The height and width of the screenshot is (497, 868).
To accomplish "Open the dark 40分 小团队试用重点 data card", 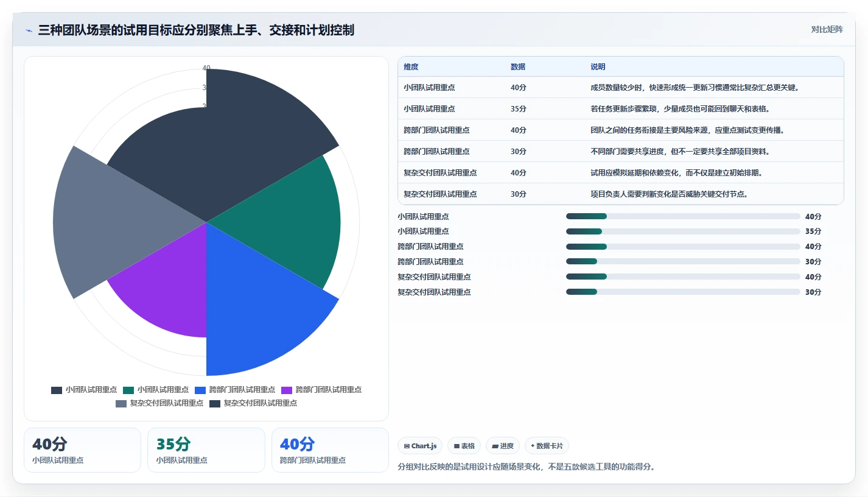I will (x=82, y=450).
